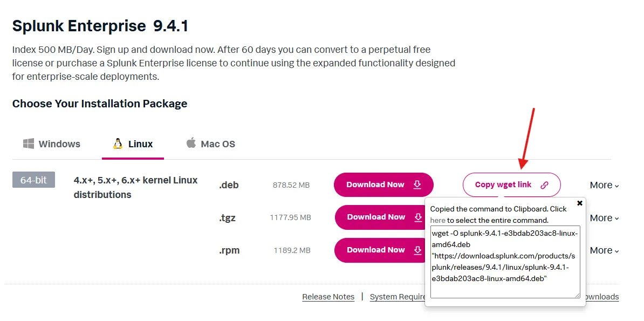Click the chain link icon beside wget
The height and width of the screenshot is (321, 644).
[544, 185]
